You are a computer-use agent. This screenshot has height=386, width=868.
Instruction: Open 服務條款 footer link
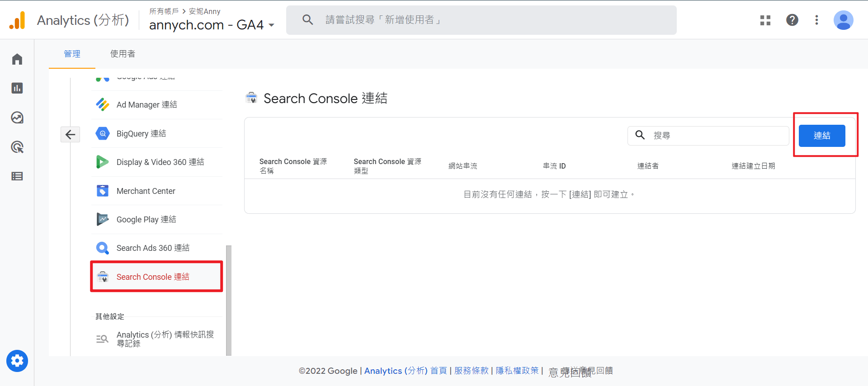[x=472, y=371]
